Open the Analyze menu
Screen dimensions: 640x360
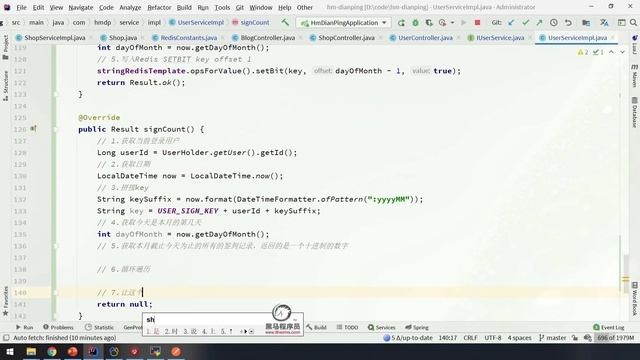[x=130, y=7]
